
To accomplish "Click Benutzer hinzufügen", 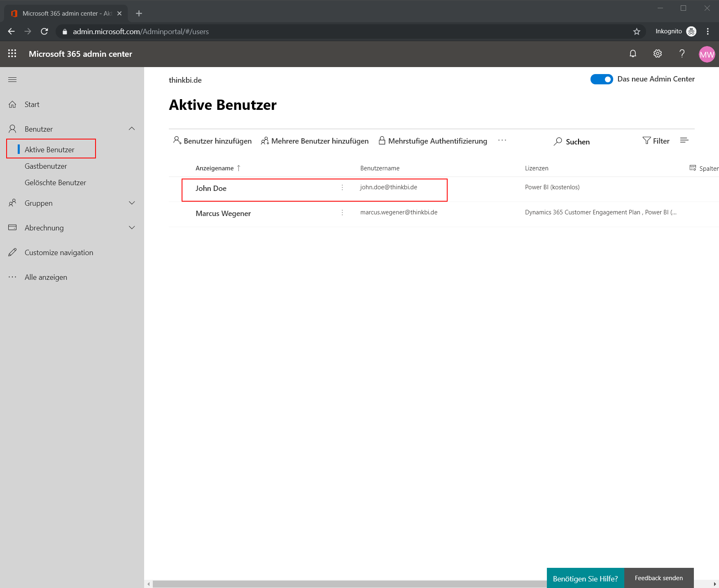I will [212, 141].
